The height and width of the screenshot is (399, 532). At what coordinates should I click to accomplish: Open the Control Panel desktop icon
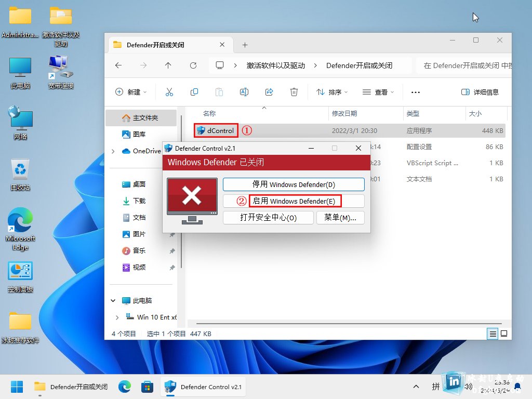(x=20, y=277)
